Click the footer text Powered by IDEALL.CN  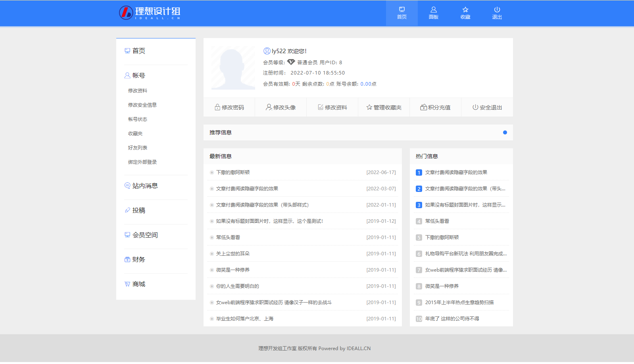(x=344, y=349)
